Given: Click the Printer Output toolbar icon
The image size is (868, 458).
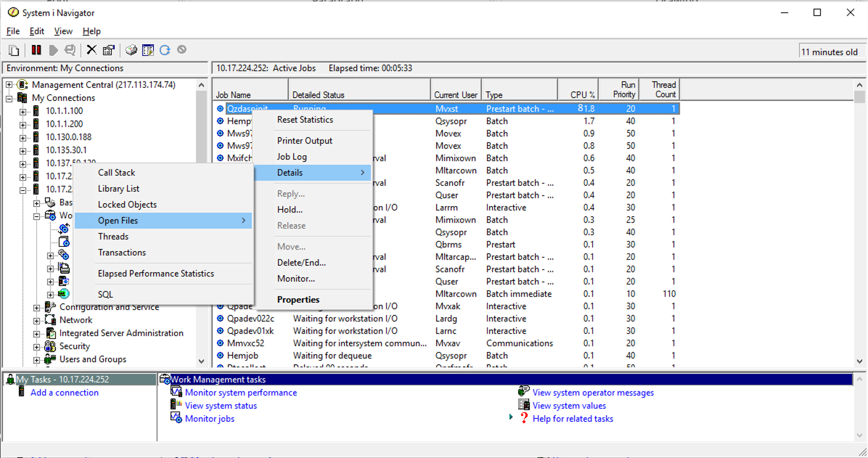Looking at the screenshot, I should point(132,50).
